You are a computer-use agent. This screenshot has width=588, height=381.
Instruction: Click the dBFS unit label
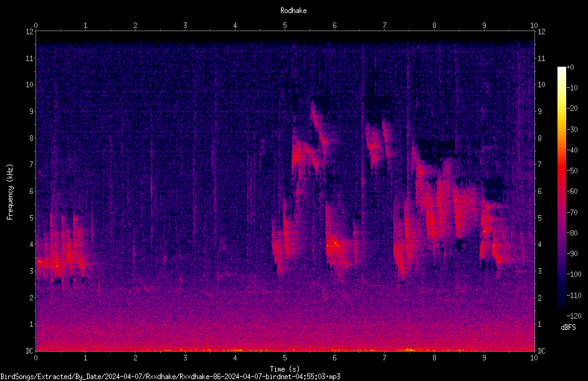click(x=568, y=327)
